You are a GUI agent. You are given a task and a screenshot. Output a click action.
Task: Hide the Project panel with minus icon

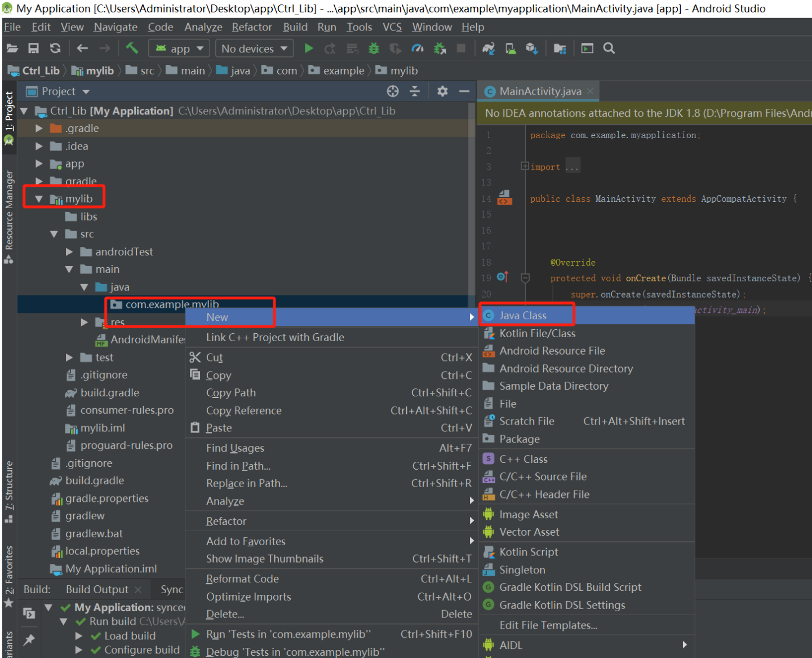coord(464,91)
